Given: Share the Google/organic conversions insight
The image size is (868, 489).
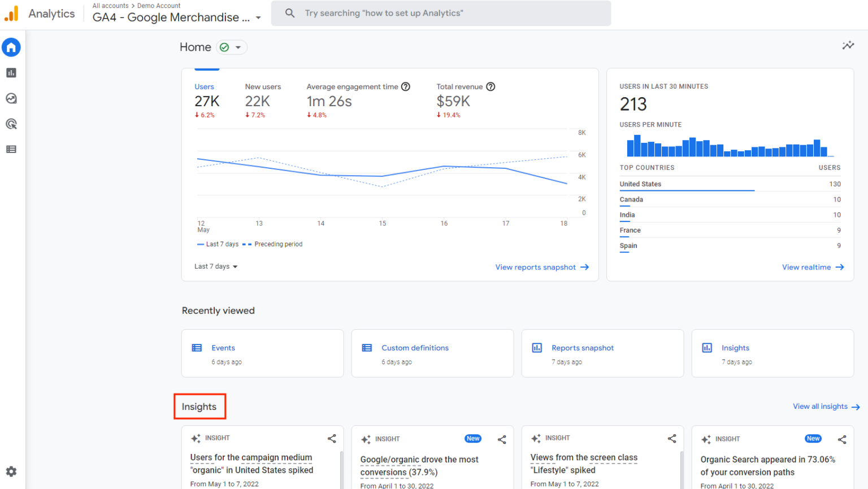Looking at the screenshot, I should click(x=502, y=439).
